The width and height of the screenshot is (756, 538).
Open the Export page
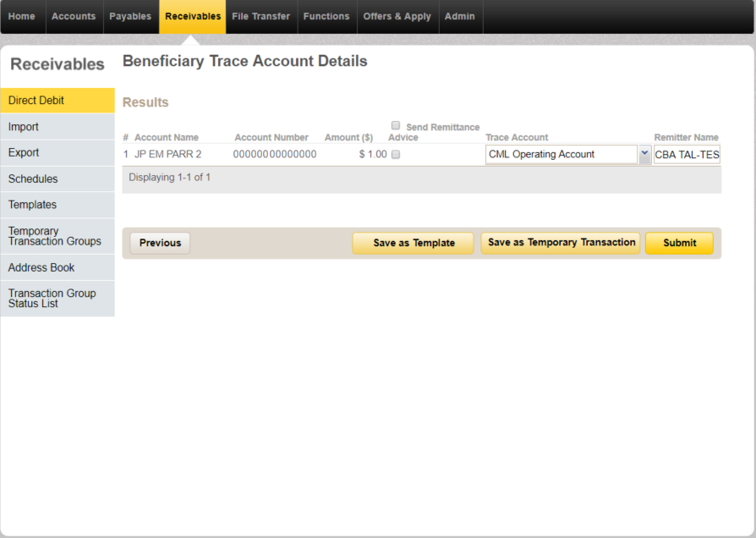(x=23, y=152)
